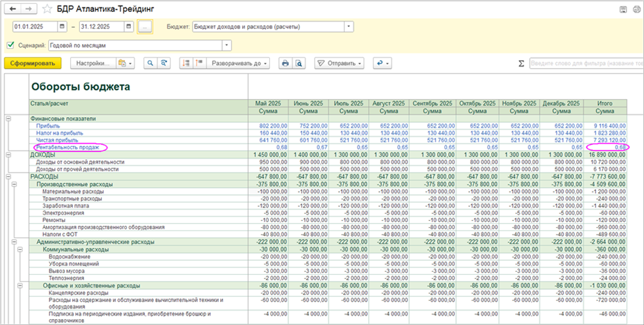Open the Настройки settings menu
Viewport: 644px width, 325px height.
point(93,63)
